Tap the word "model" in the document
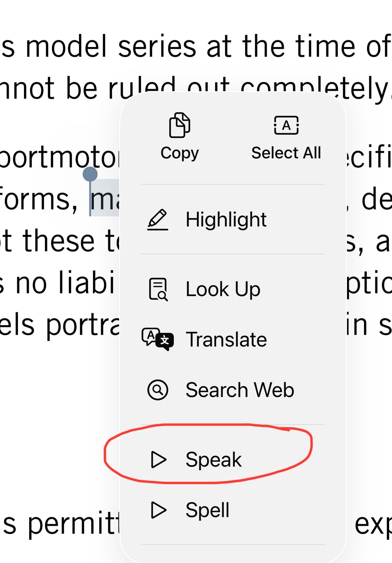The width and height of the screenshot is (392, 563). [67, 47]
